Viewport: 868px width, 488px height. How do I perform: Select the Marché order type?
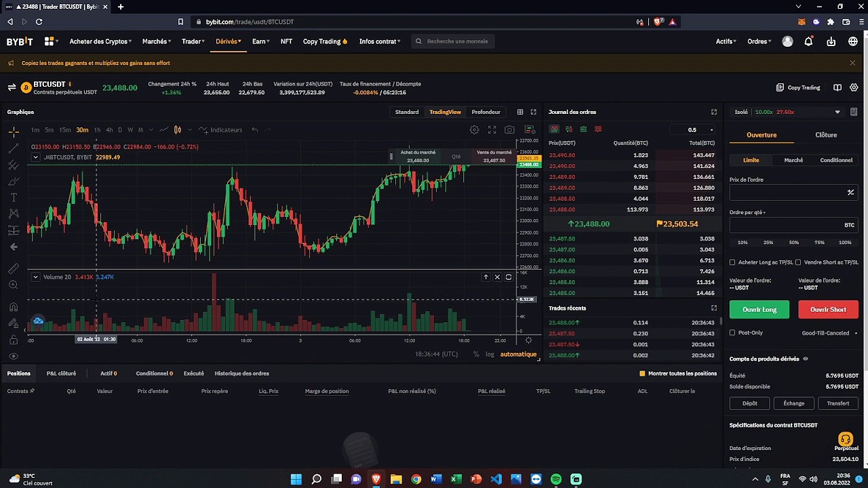tap(793, 160)
